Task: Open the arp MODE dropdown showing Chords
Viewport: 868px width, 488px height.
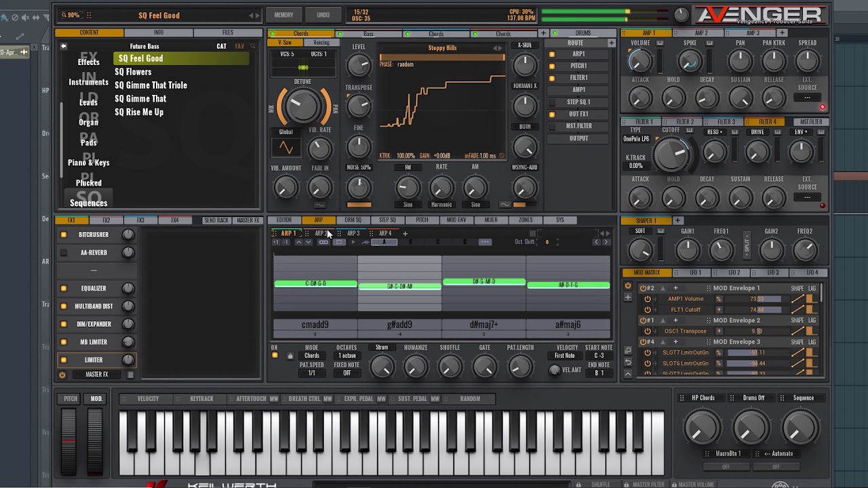Action: [x=312, y=356]
